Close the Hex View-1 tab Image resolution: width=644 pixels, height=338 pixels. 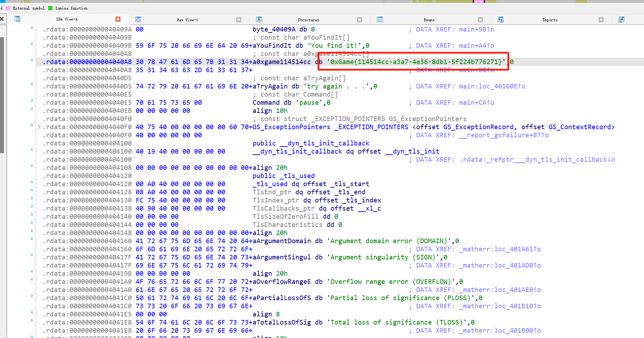239,20
